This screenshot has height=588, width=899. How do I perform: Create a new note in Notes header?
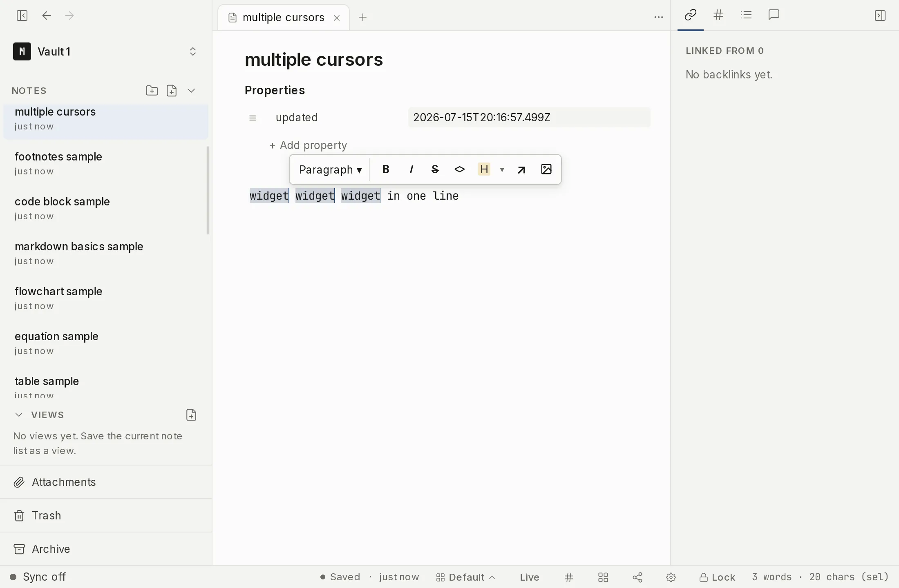(x=172, y=90)
